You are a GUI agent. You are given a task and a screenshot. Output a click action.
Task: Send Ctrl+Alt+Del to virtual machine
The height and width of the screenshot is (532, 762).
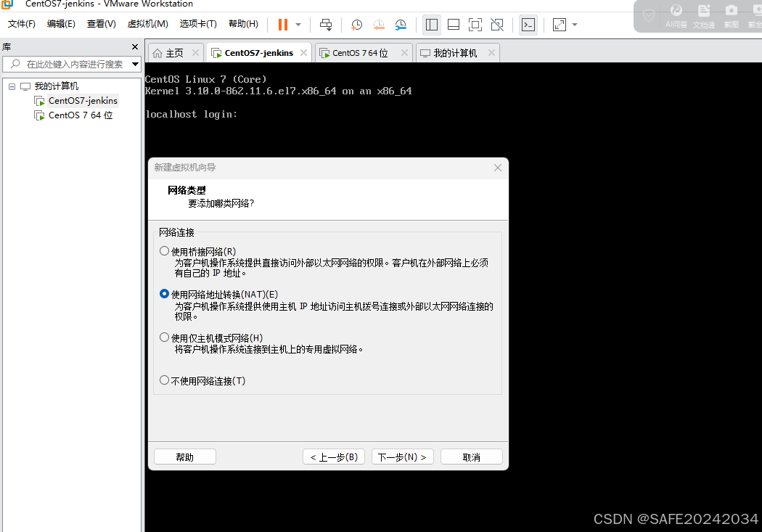326,24
